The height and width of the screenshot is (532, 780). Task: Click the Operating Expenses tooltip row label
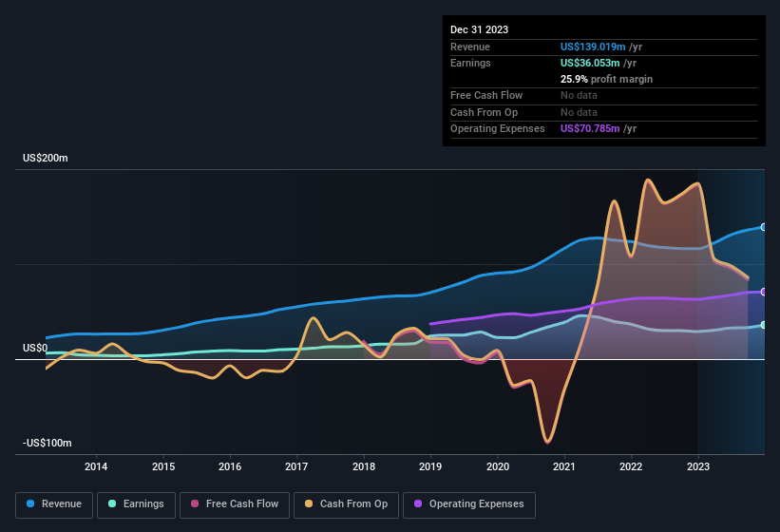tap(498, 129)
